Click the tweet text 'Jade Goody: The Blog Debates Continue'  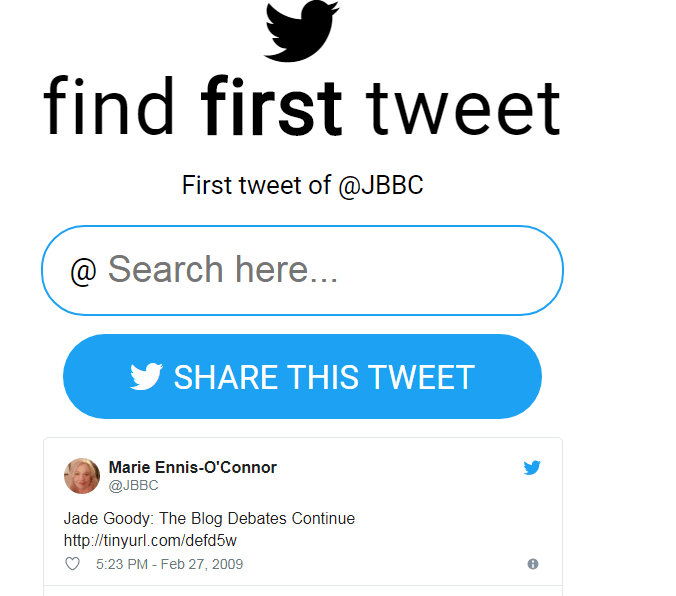pos(209,519)
